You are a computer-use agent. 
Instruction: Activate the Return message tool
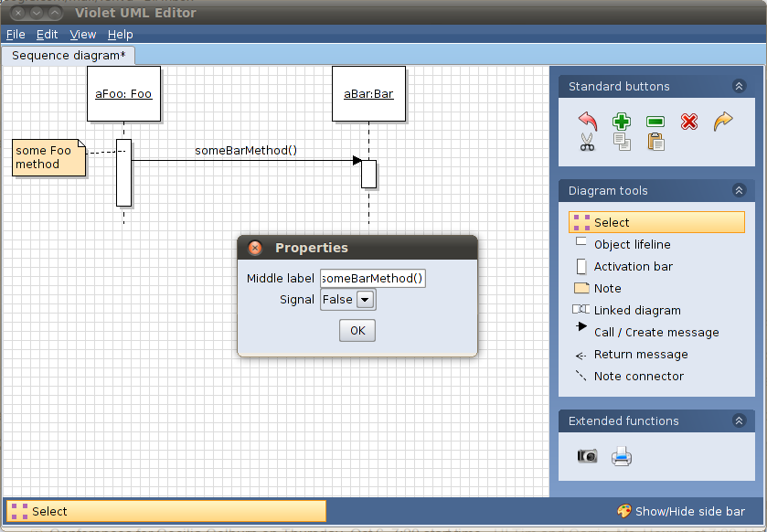(640, 355)
